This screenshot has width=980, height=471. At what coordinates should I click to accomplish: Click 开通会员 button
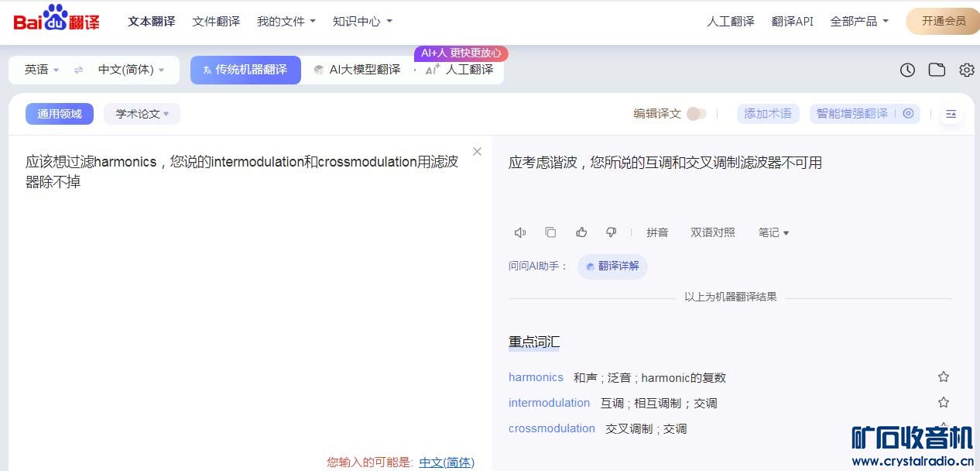coord(943,22)
